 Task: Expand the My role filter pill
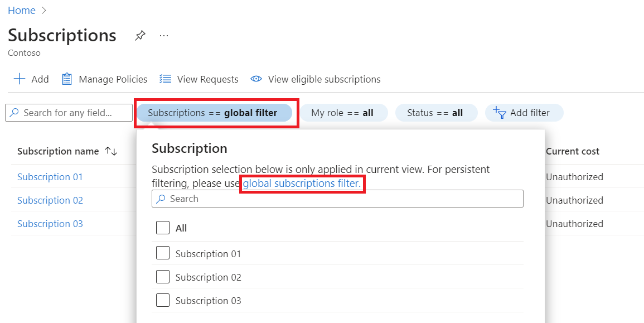point(342,113)
